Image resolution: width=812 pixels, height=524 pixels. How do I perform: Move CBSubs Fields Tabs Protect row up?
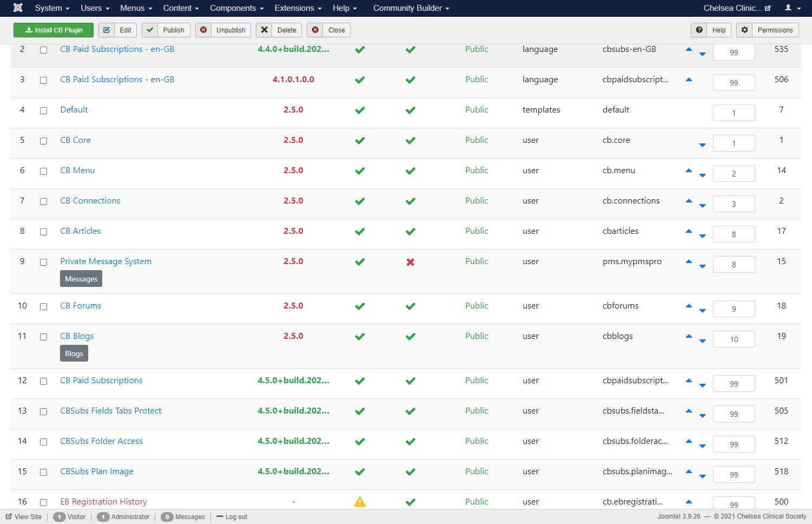[689, 411]
